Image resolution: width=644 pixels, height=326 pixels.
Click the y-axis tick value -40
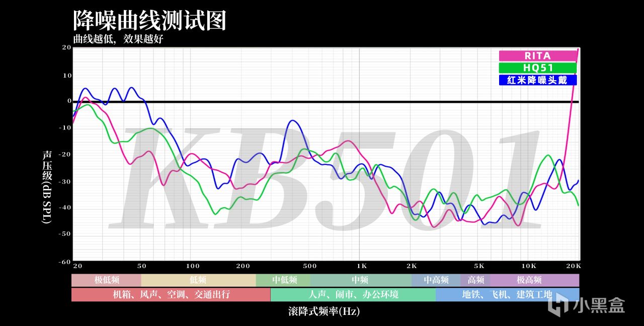coord(65,208)
